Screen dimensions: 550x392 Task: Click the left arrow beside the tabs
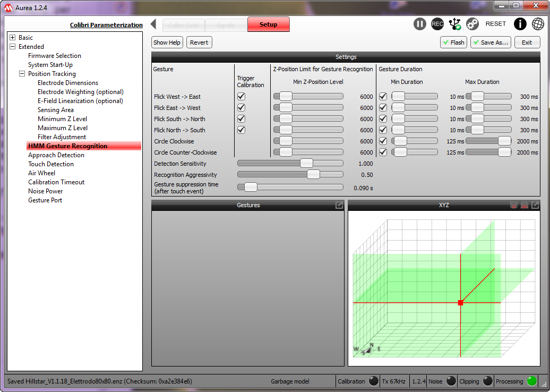[x=153, y=24]
